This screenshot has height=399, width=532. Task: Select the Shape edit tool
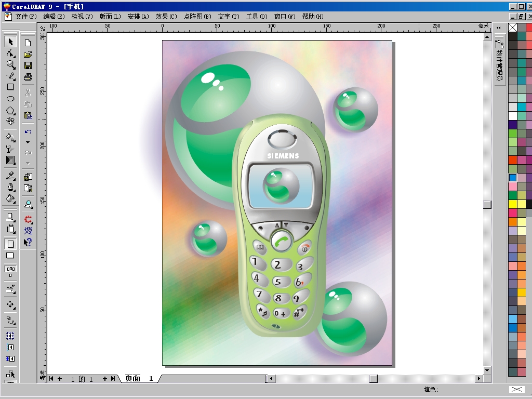tap(10, 53)
